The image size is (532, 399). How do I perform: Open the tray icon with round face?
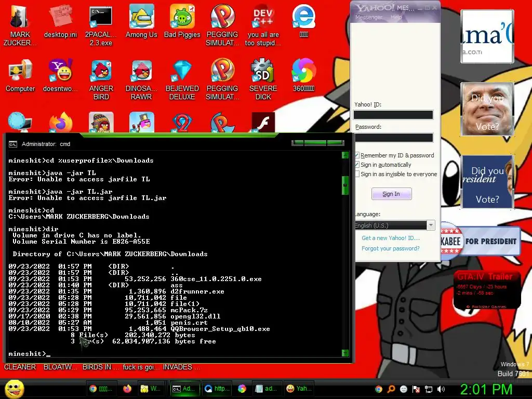point(404,389)
